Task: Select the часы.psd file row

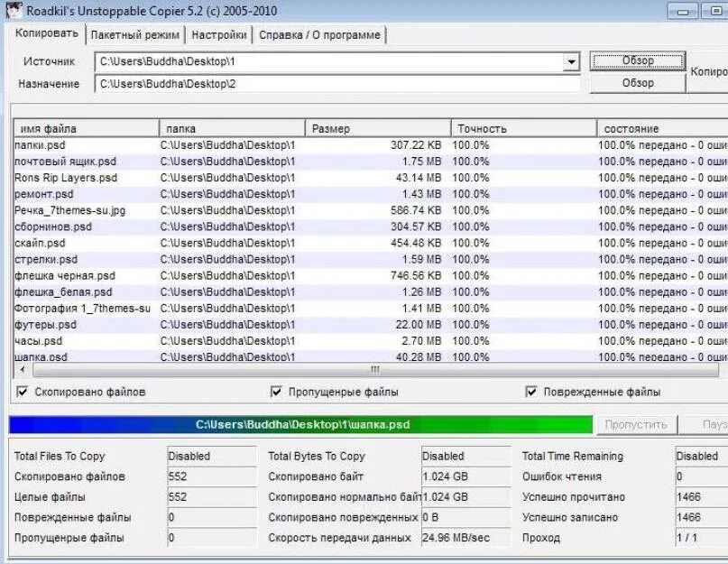Action: pos(371,341)
